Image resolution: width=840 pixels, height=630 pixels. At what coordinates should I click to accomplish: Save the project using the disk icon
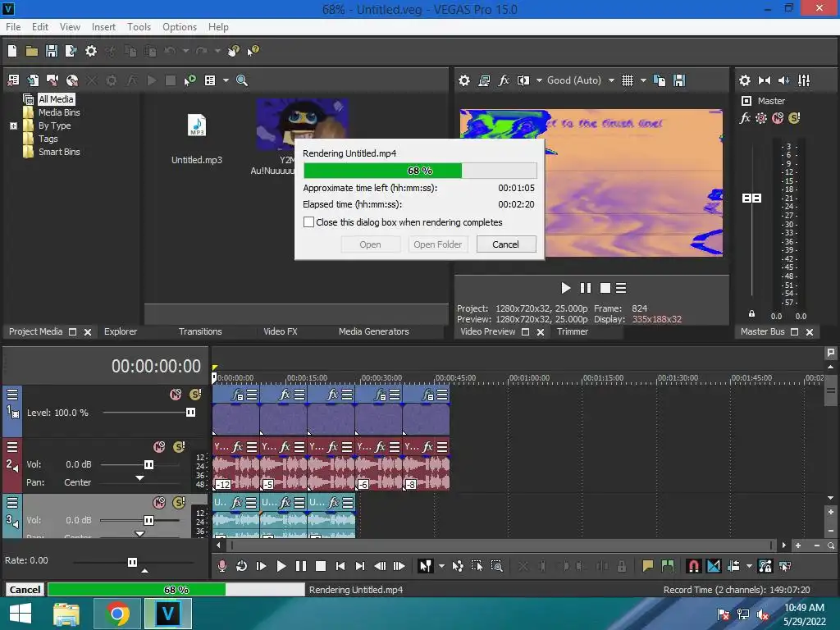point(52,51)
